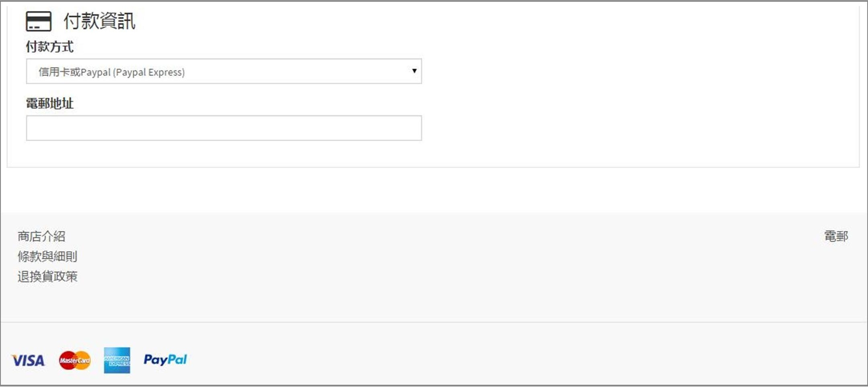Go to the 退換貨政策 page
The image size is (868, 387).
coord(47,276)
